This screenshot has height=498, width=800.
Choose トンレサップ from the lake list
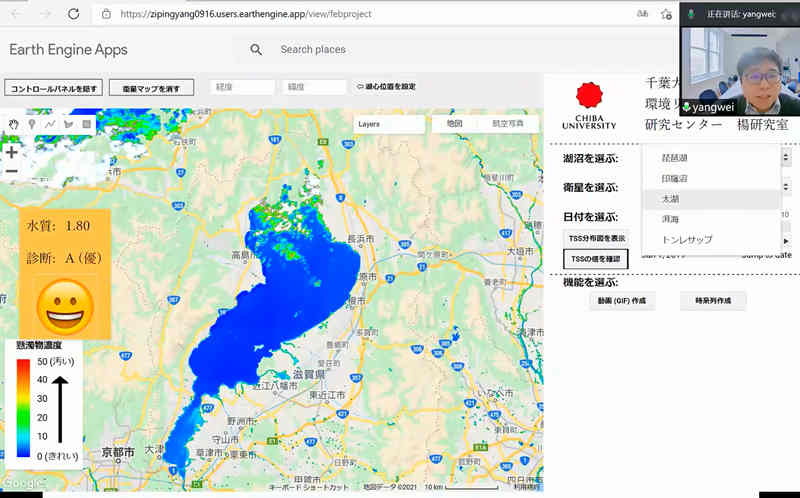pos(711,240)
